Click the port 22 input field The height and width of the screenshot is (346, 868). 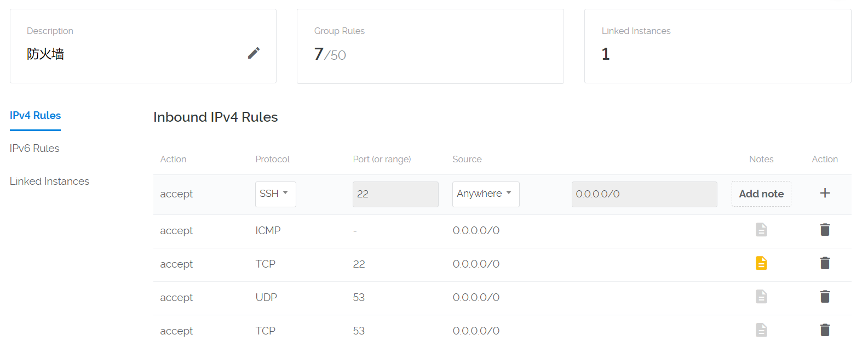pyautogui.click(x=395, y=194)
